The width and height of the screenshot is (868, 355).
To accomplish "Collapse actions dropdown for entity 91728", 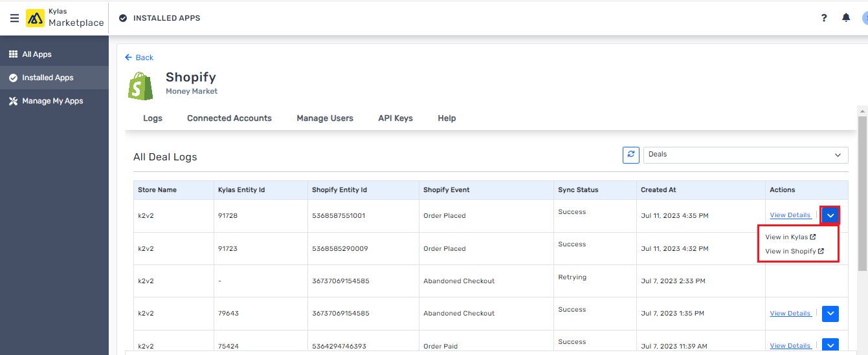I will click(x=830, y=215).
